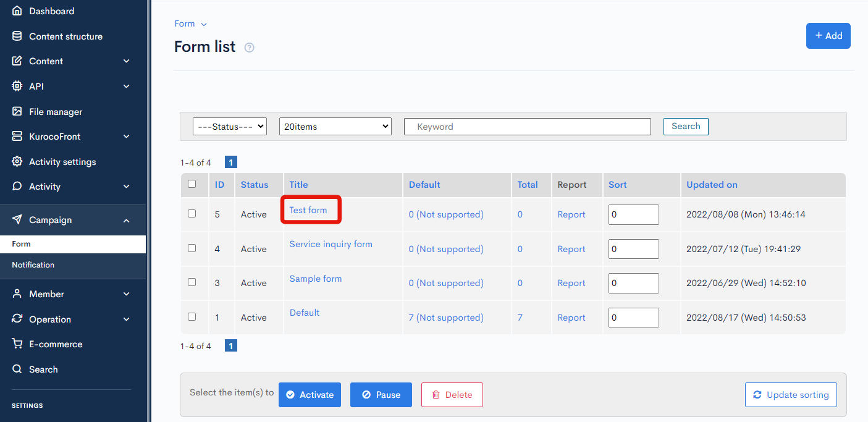Sort table by Updated on column header
The width and height of the screenshot is (868, 422).
click(712, 185)
